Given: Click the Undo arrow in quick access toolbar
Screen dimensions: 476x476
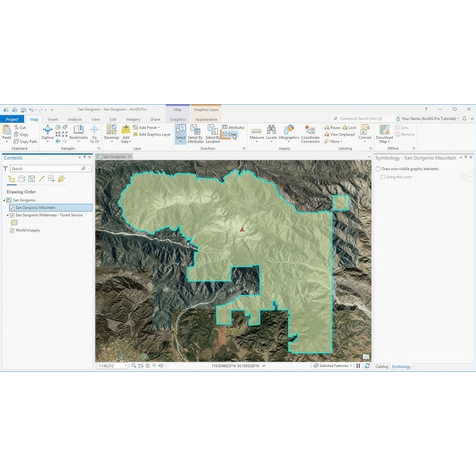Looking at the screenshot, I should tap(31, 110).
